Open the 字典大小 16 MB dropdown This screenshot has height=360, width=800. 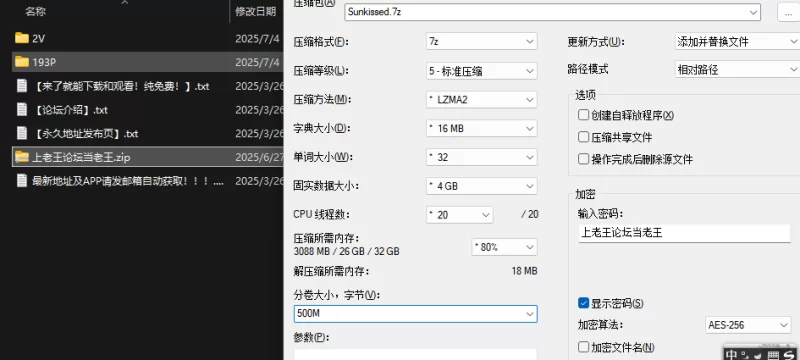[482, 128]
